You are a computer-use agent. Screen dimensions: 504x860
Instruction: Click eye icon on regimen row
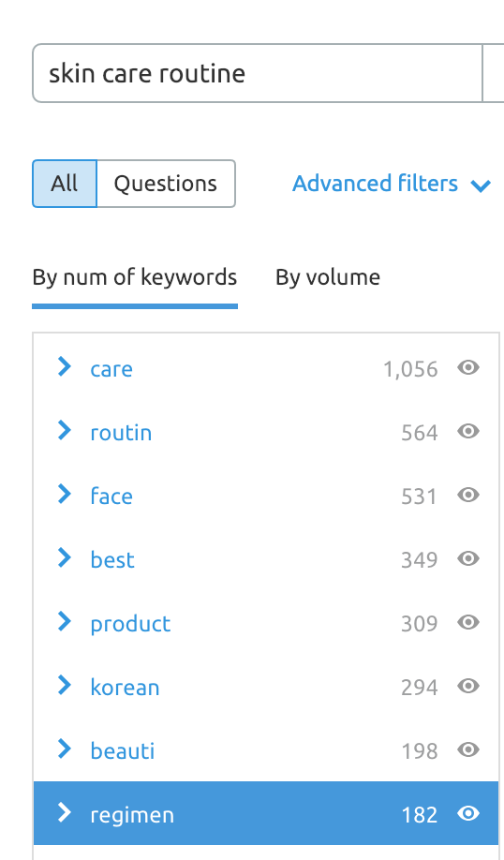tap(468, 813)
